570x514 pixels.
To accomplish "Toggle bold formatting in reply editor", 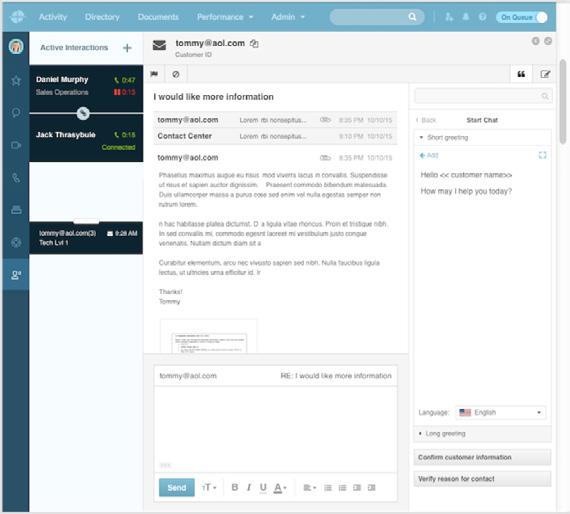I will point(235,487).
